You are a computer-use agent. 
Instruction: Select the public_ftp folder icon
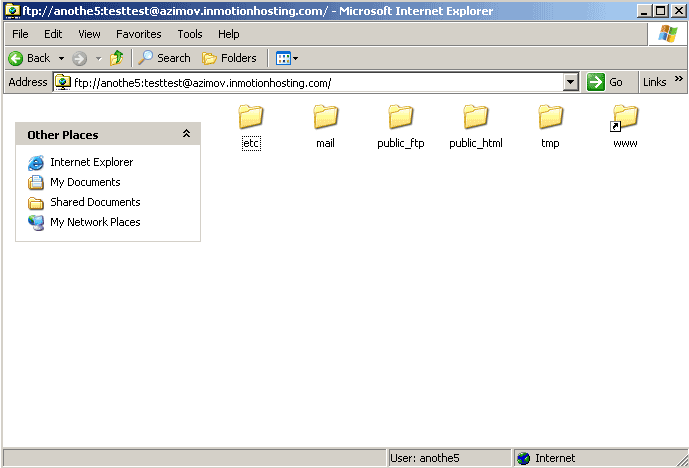click(400, 118)
